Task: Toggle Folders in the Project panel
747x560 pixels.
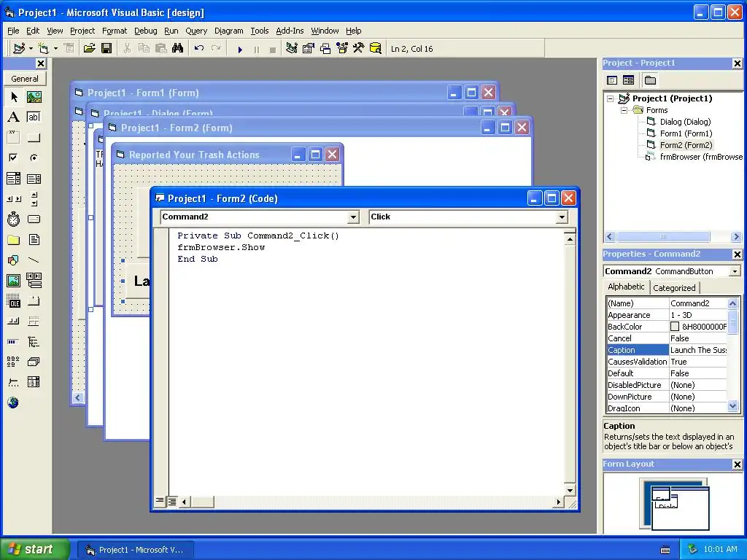Action: 650,80
